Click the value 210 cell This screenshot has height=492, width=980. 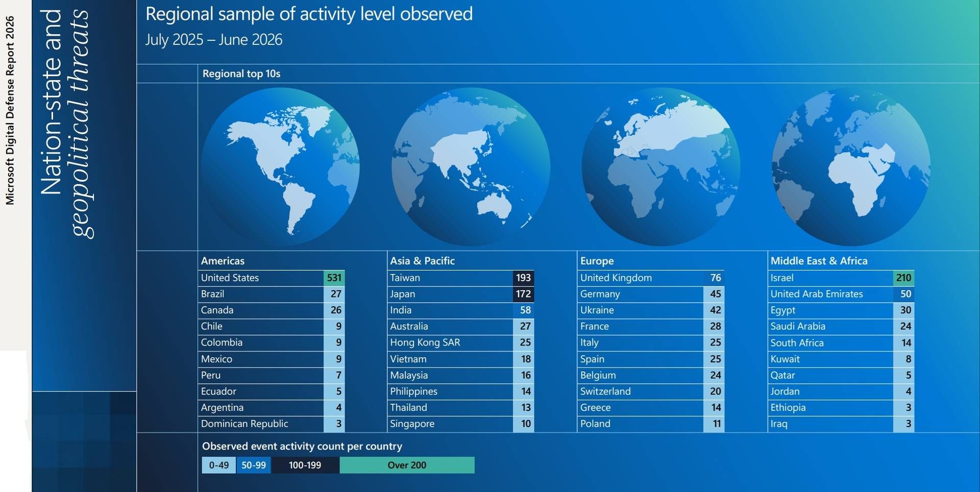(903, 278)
